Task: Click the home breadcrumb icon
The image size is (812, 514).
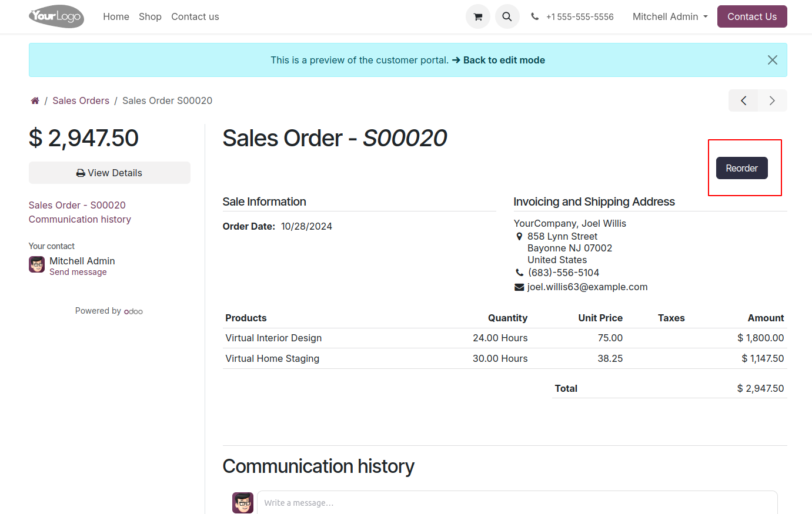Action: pyautogui.click(x=35, y=101)
